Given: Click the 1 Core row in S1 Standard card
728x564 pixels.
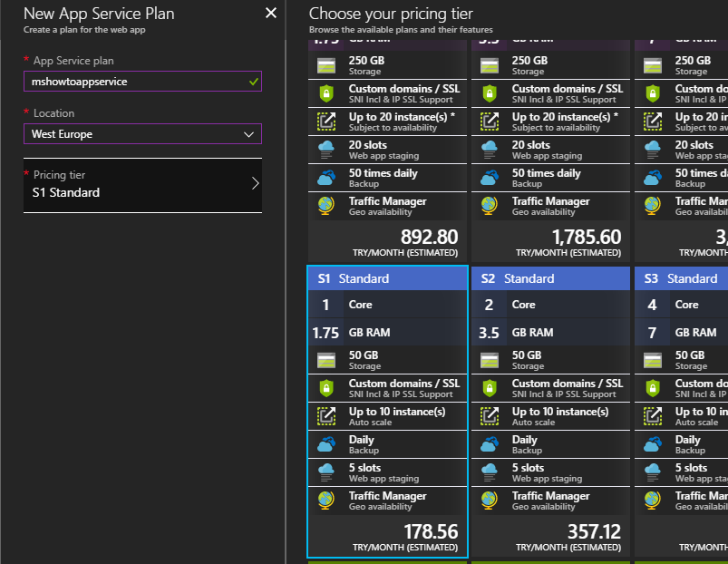Looking at the screenshot, I should (x=388, y=305).
